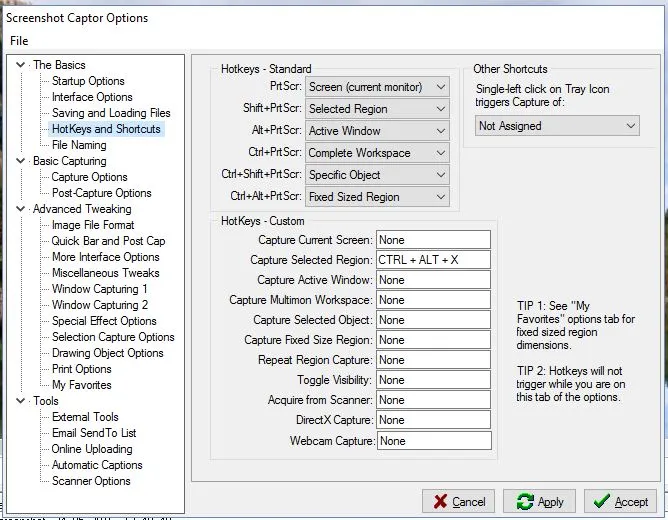Open the Ctrl+Alt+PrtScr Fixed Sized Region dropdown
This screenshot has height=520, width=668.
coord(377,197)
